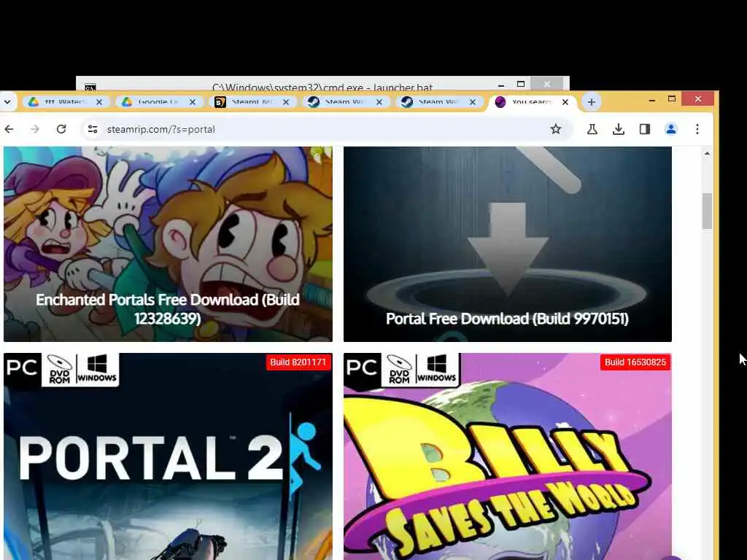Close the first Steam tab
The height and width of the screenshot is (560, 747).
tap(379, 102)
